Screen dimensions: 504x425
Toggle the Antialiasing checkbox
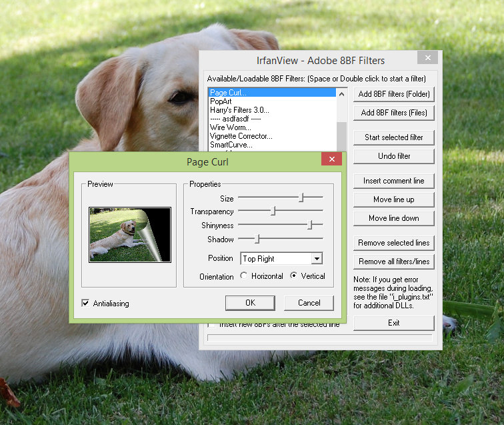pyautogui.click(x=85, y=303)
